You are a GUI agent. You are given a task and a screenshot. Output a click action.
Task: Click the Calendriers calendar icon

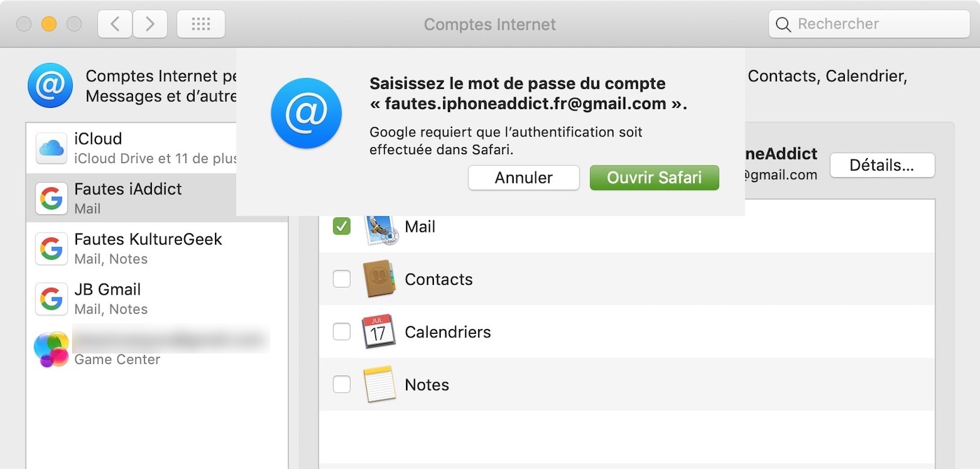coord(379,332)
